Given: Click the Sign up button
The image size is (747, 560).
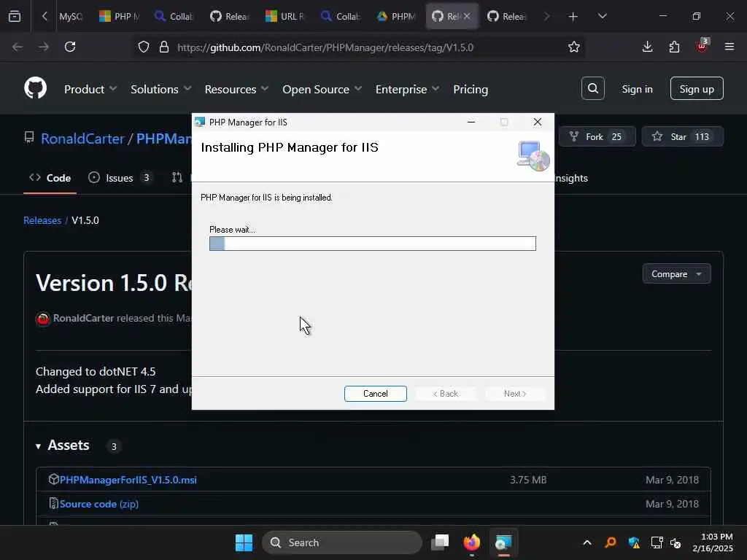Looking at the screenshot, I should point(697,88).
